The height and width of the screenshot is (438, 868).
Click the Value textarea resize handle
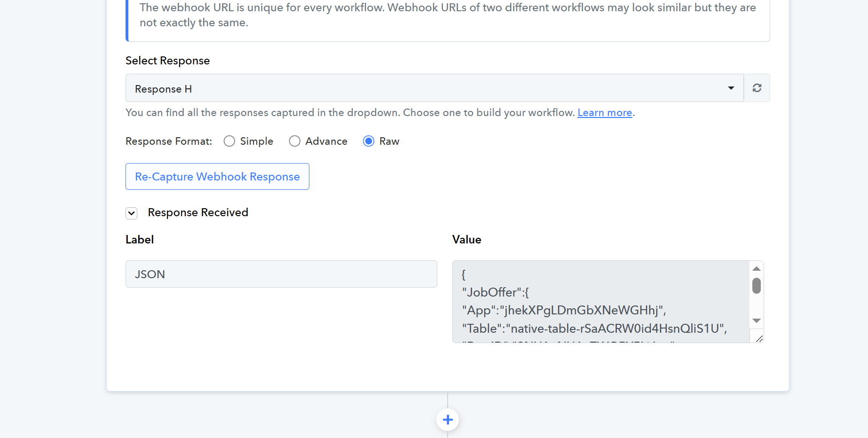click(x=759, y=338)
